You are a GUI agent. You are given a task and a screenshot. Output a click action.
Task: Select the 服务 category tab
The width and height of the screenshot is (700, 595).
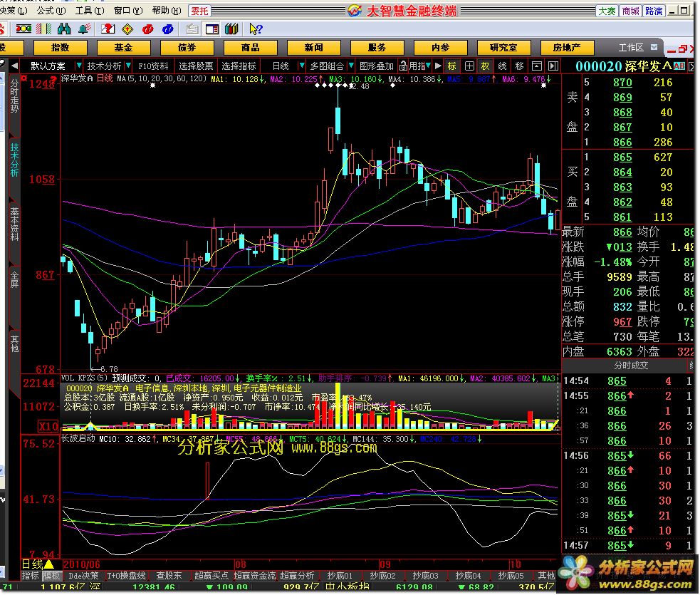[377, 47]
